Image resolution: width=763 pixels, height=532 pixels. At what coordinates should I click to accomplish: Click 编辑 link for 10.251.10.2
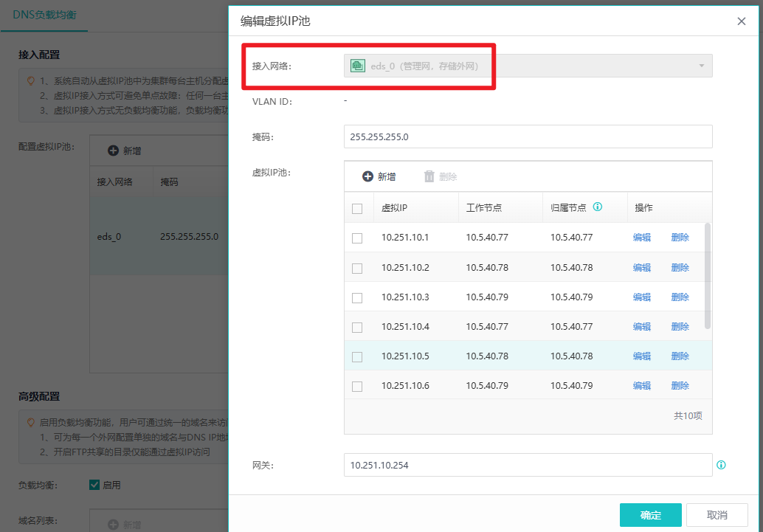[642, 268]
